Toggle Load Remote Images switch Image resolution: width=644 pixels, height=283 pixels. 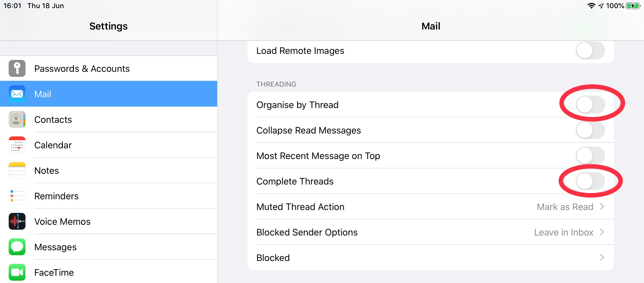tap(590, 51)
